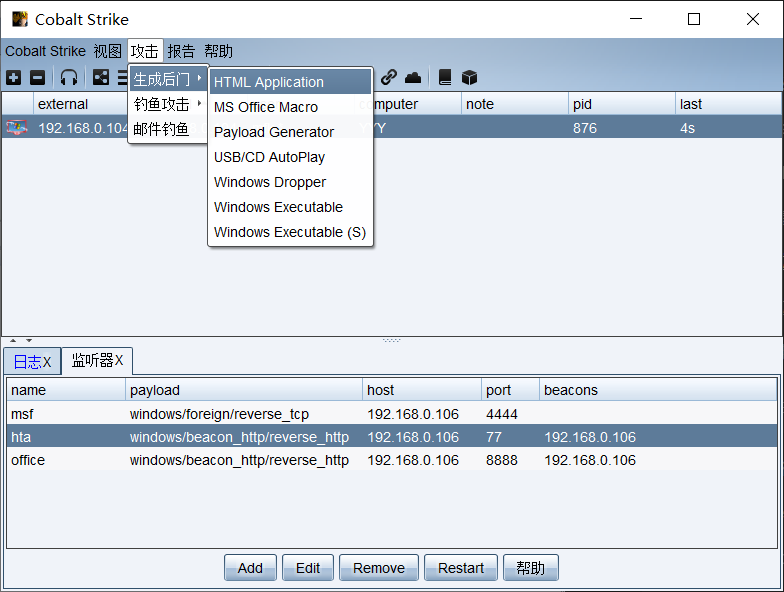The width and height of the screenshot is (784, 592).
Task: Click the link-shaped toolbar icon
Action: 389,77
